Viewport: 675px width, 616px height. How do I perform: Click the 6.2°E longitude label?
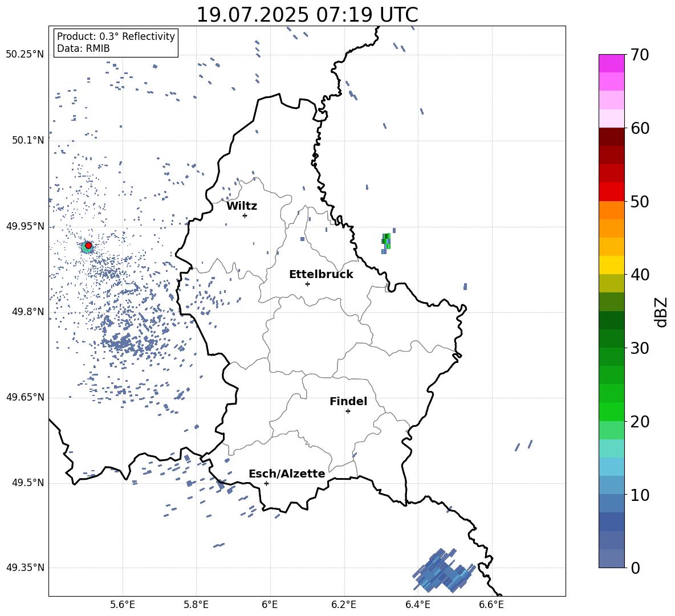(x=344, y=605)
